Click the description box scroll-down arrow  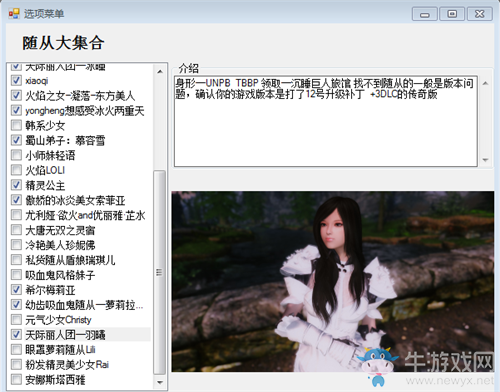485,160
